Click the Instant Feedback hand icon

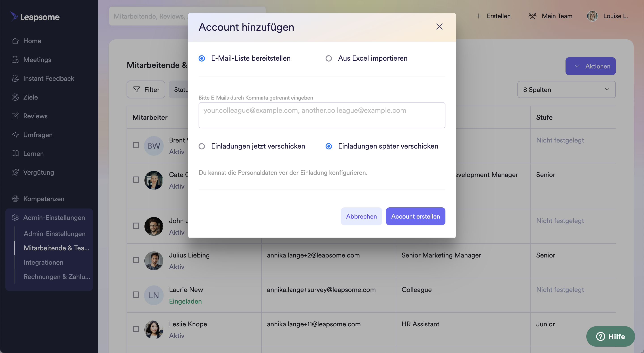click(15, 78)
